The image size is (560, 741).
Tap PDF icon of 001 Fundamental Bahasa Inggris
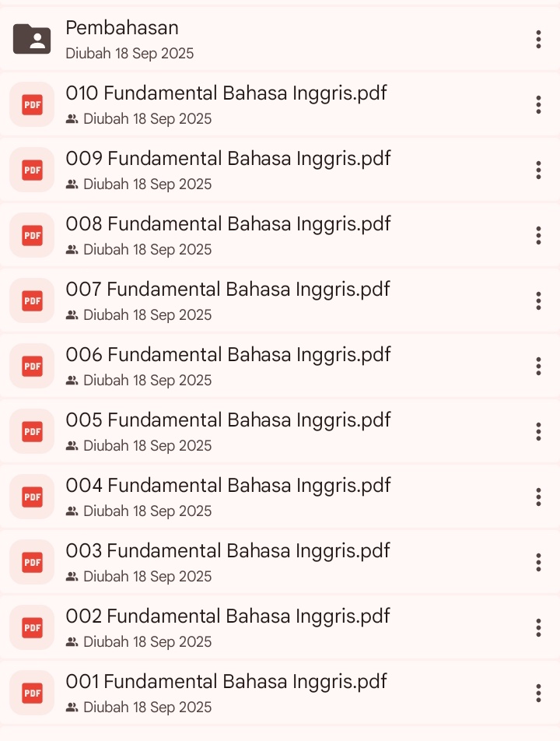[32, 693]
